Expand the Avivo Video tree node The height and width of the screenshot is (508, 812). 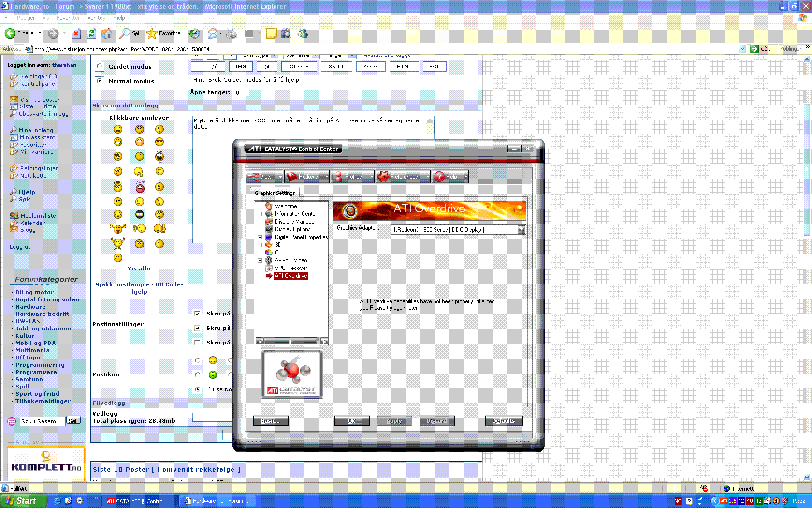click(260, 260)
